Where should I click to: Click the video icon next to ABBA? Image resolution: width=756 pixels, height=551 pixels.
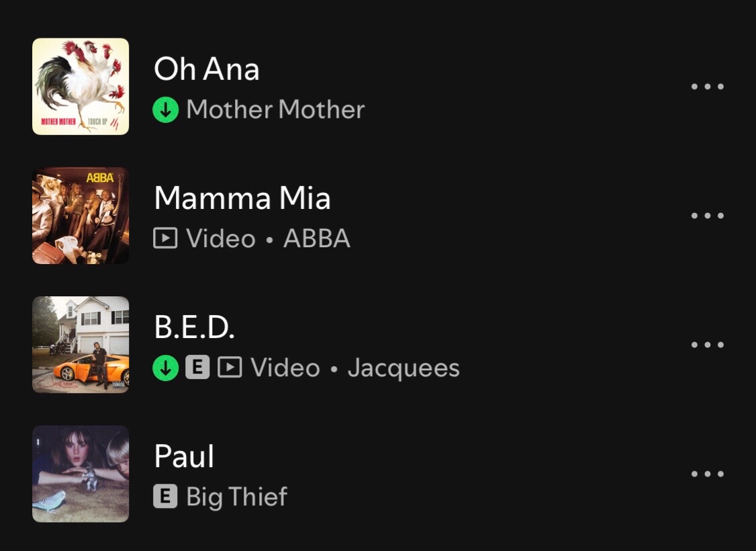pos(165,239)
